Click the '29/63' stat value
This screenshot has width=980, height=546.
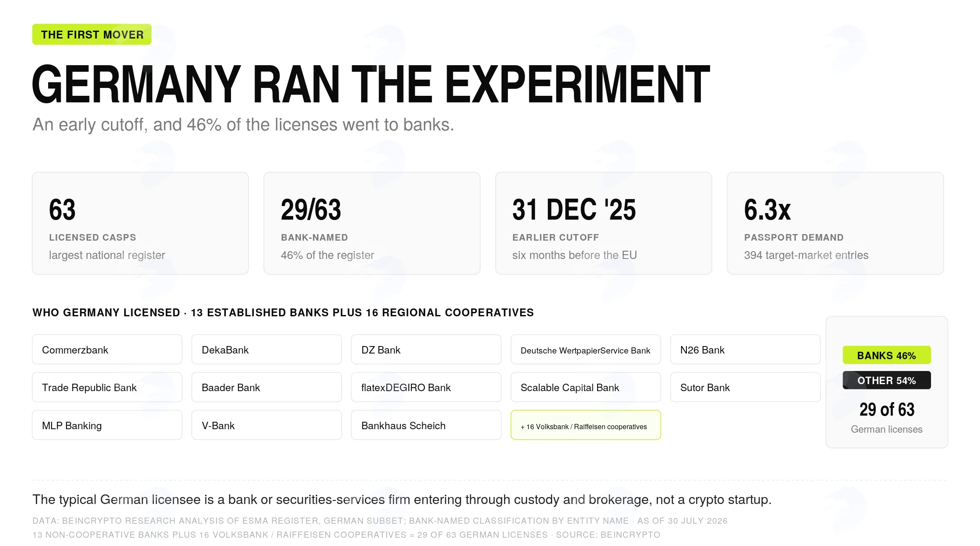tap(311, 210)
